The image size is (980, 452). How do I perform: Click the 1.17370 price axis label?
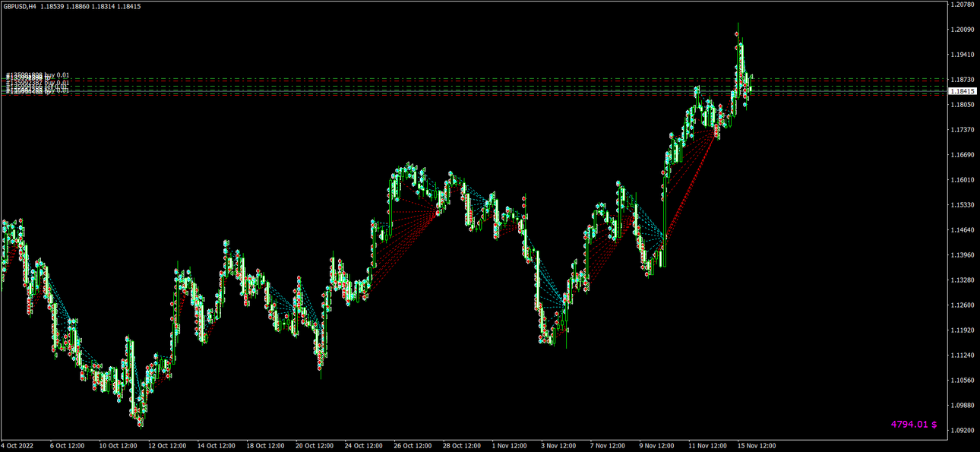962,130
